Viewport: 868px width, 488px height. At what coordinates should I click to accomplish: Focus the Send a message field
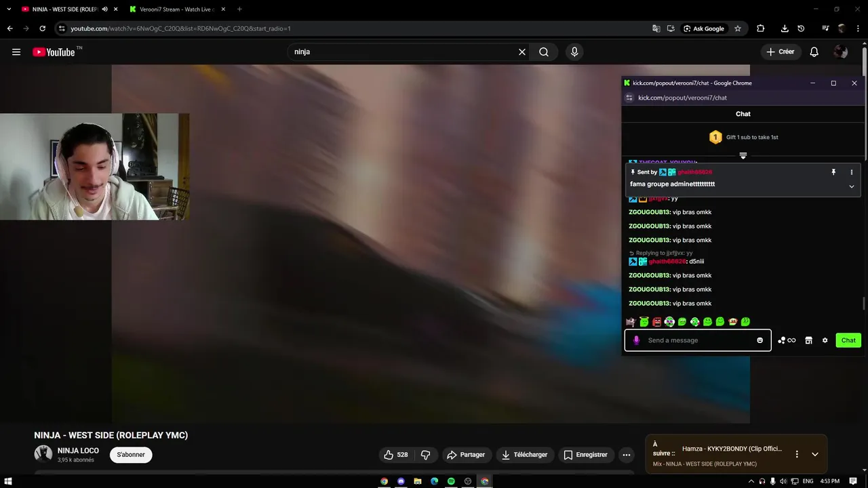tap(698, 340)
